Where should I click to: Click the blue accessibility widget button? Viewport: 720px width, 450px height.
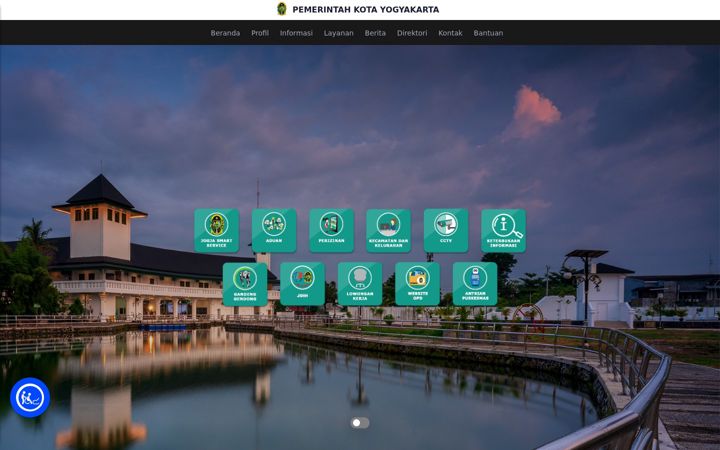point(30,397)
